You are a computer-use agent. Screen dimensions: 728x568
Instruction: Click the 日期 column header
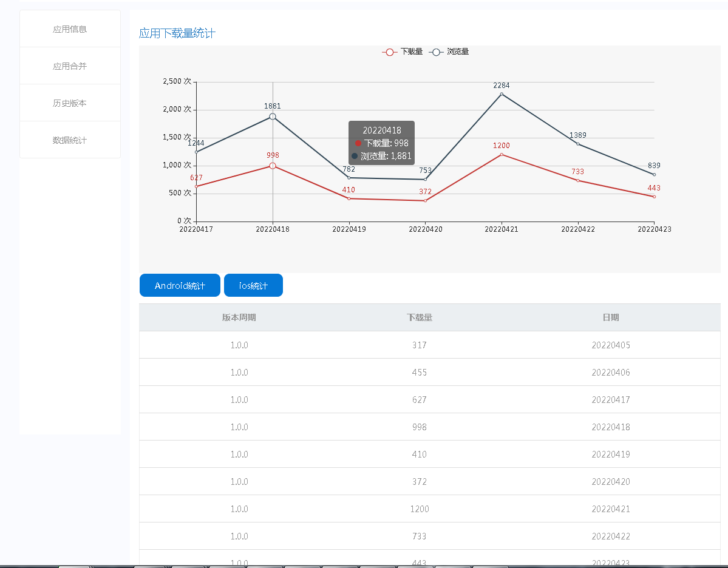click(611, 317)
